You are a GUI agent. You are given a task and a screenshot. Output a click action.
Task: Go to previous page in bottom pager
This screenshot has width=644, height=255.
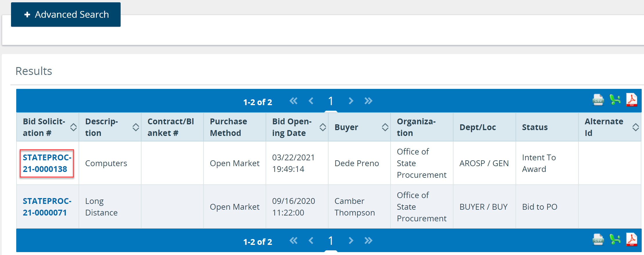pyautogui.click(x=311, y=240)
